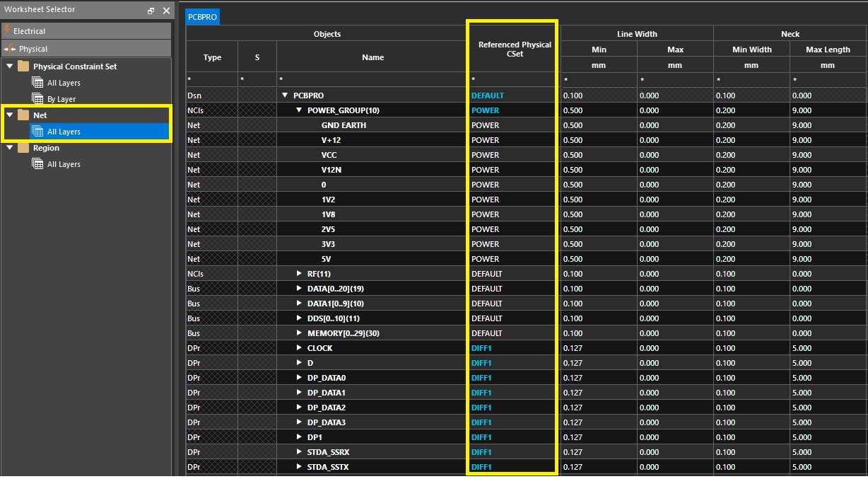
Task: Close the Worksheet Selector panel
Action: [166, 11]
